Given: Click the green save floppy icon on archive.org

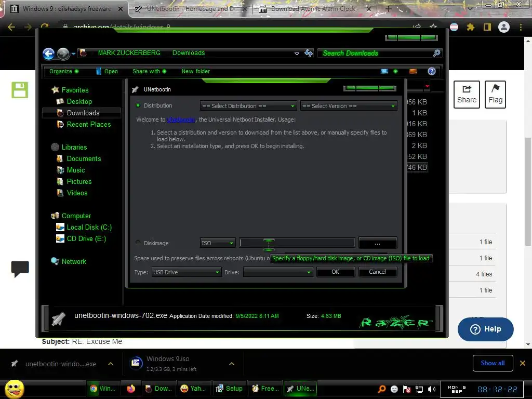Looking at the screenshot, I should [x=20, y=90].
